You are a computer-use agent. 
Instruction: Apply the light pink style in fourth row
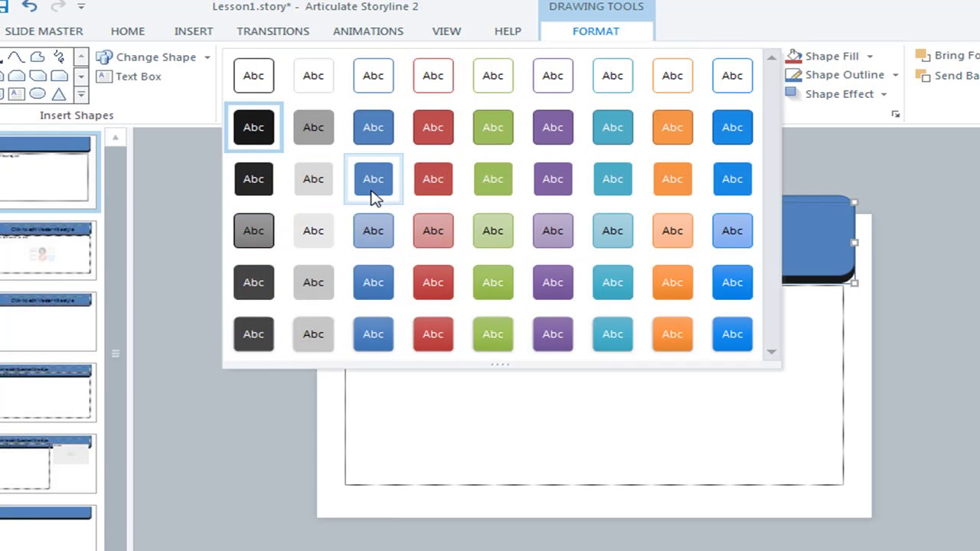[433, 230]
